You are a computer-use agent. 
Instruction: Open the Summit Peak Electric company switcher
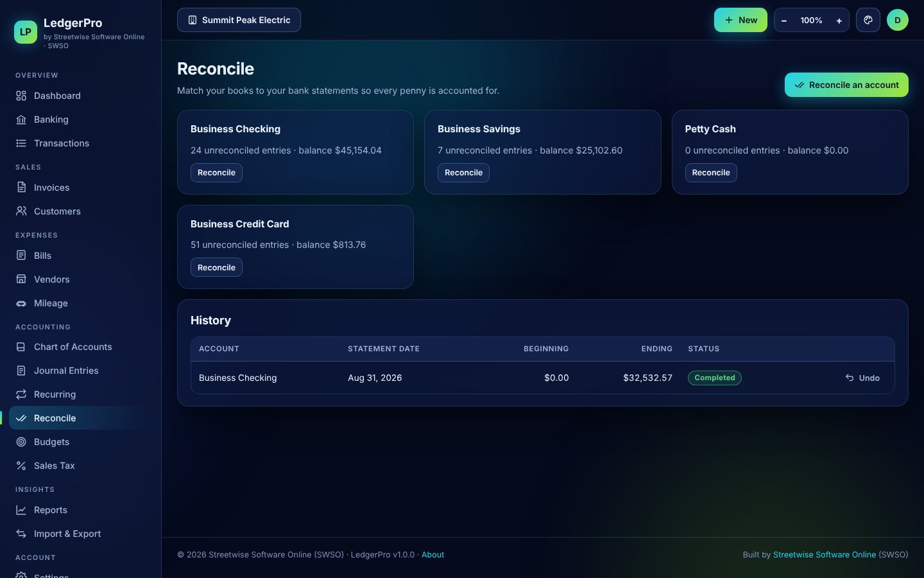coord(239,20)
